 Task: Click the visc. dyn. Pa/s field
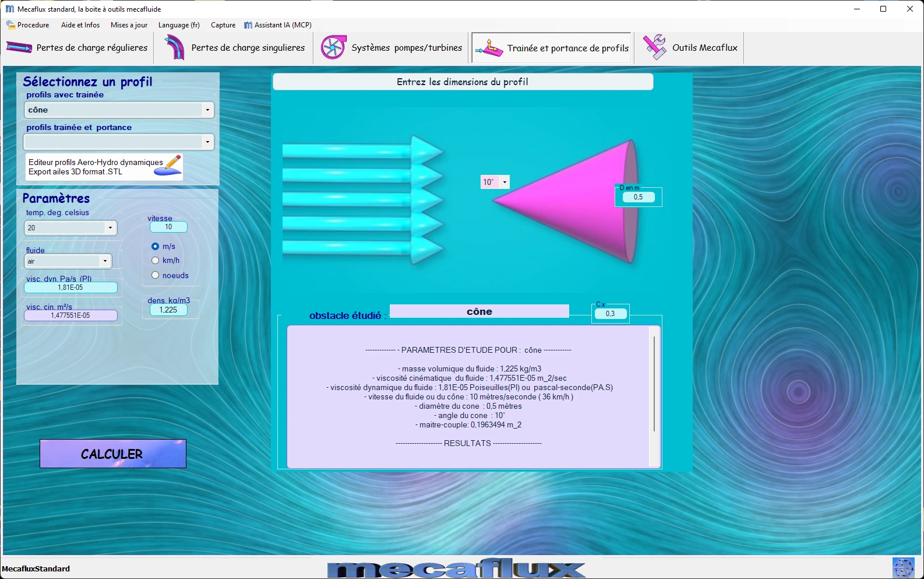point(70,287)
